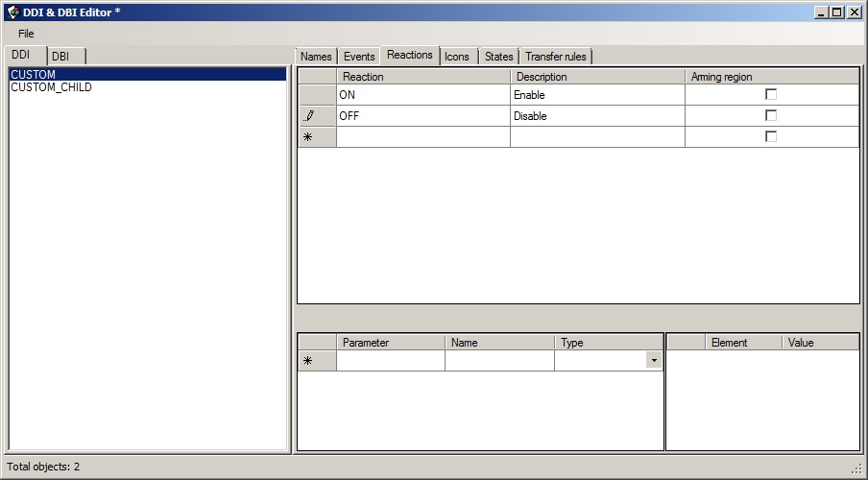Click the Enable description cell
Screen dimensions: 868x480
597,95
